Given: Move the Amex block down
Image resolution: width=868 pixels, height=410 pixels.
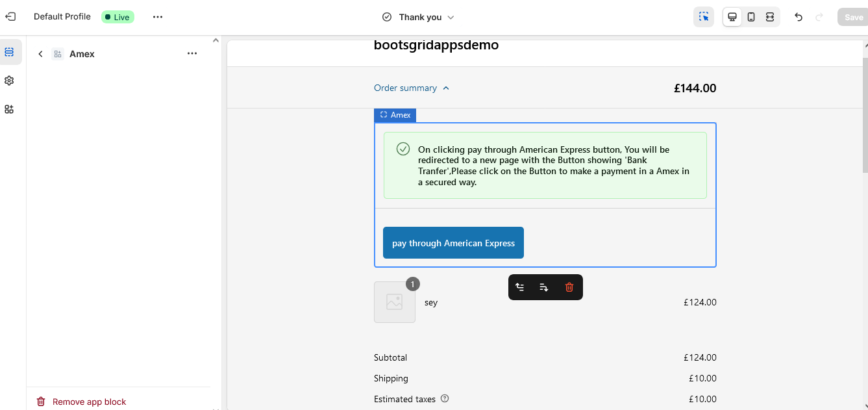Looking at the screenshot, I should 544,287.
